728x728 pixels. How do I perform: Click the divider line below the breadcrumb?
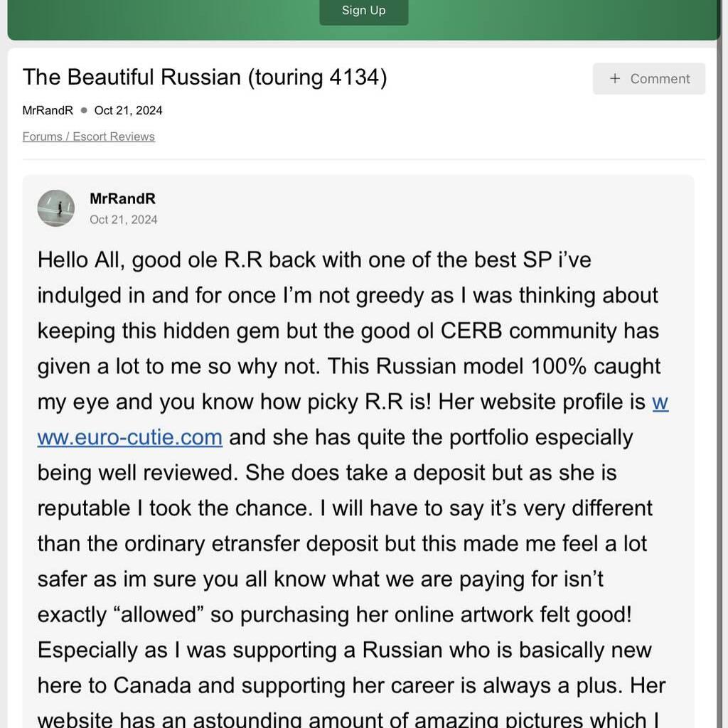(x=363, y=159)
